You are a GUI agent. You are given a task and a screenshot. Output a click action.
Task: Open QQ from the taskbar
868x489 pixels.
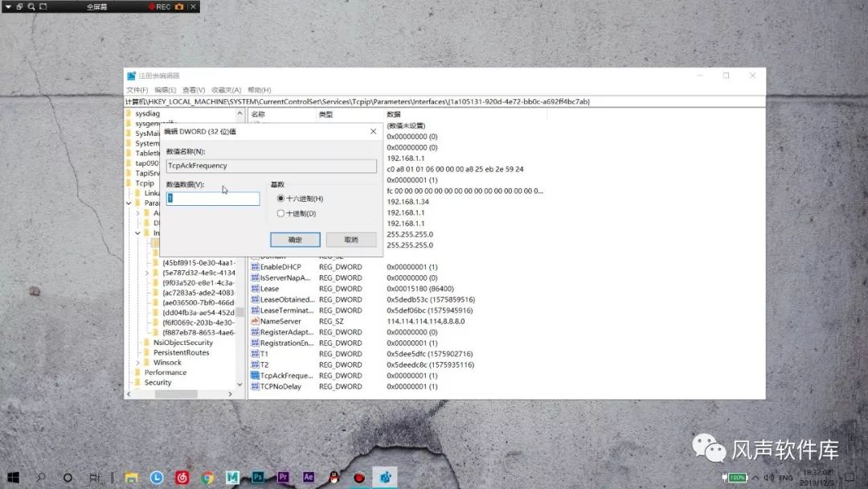pos(333,476)
